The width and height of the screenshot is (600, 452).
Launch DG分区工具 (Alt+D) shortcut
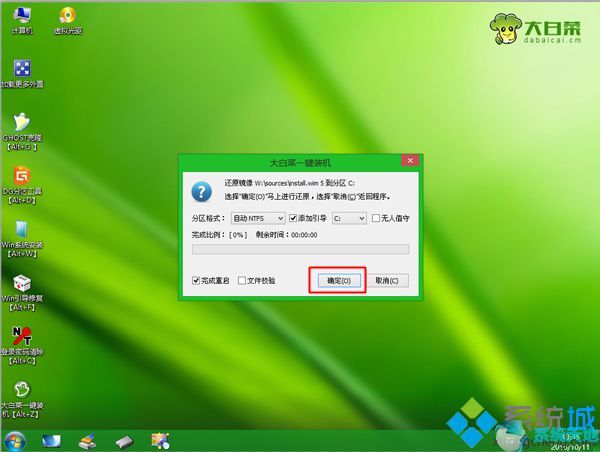(22, 185)
